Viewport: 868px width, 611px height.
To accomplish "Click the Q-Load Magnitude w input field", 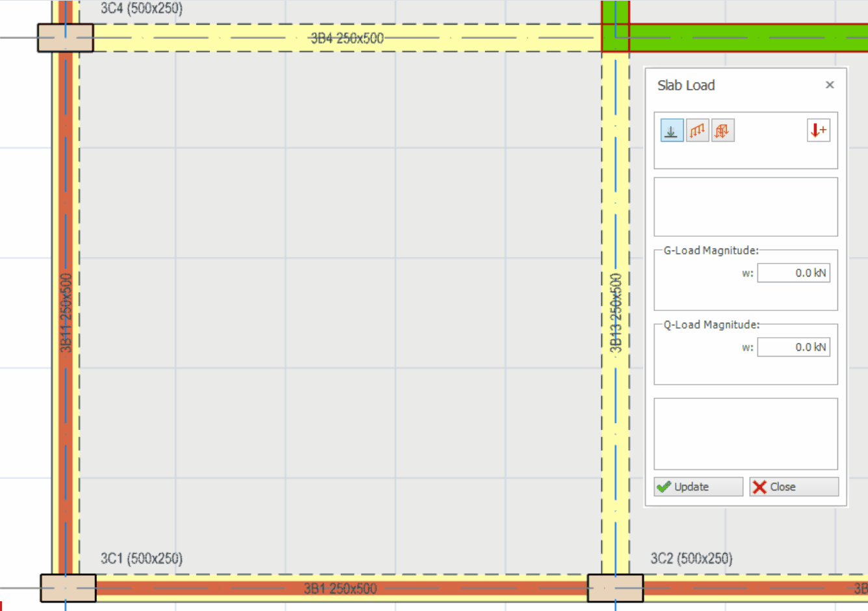I will tap(793, 347).
